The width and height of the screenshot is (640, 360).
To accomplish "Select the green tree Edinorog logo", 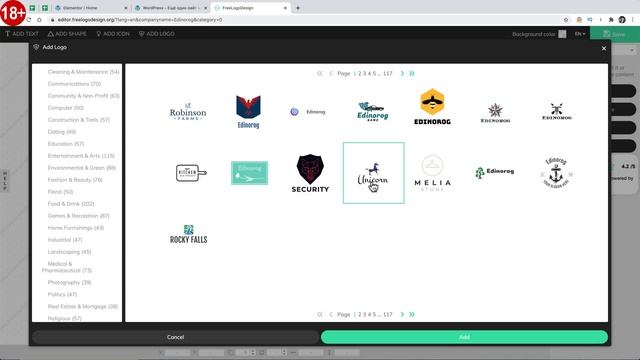I will (494, 172).
